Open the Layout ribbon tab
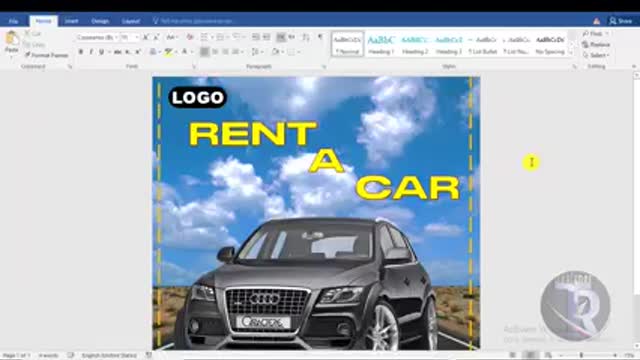Screen dimensions: 640x360 point(131,21)
